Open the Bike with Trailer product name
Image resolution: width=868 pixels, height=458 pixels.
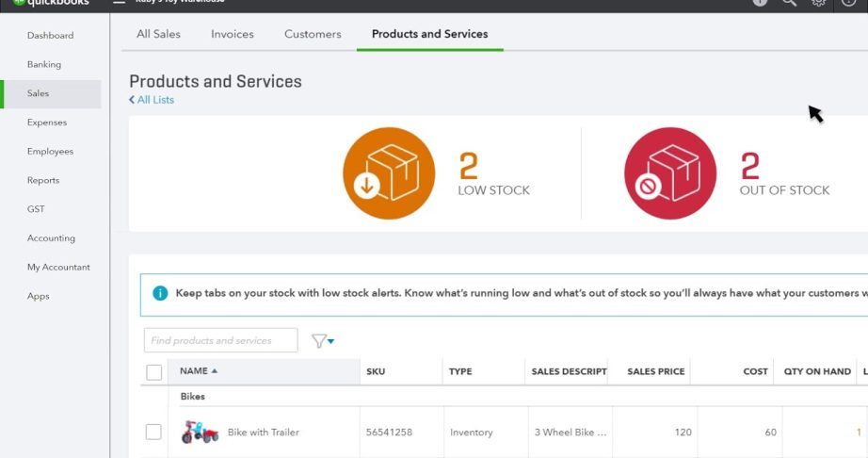[x=264, y=432]
